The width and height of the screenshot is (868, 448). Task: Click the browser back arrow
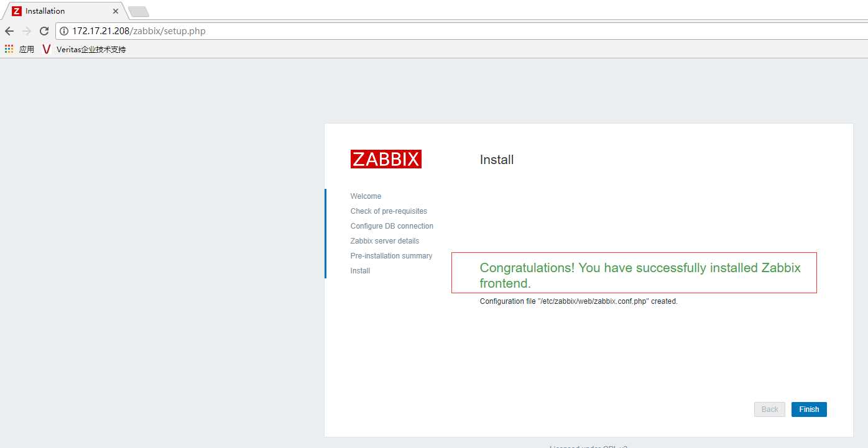point(9,31)
